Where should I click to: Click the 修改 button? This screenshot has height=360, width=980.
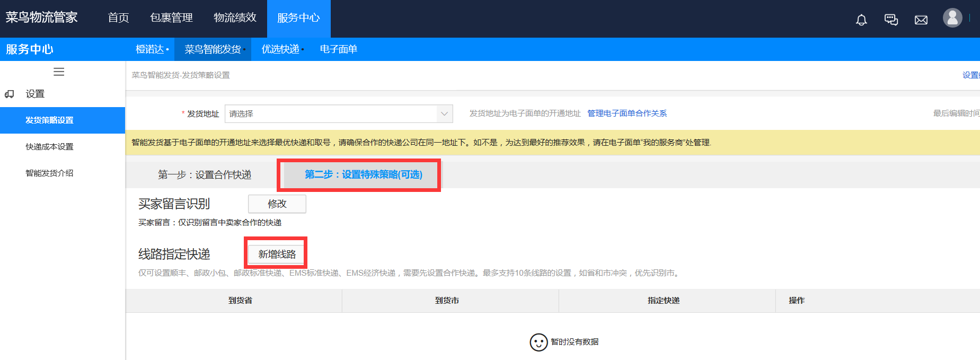point(277,204)
